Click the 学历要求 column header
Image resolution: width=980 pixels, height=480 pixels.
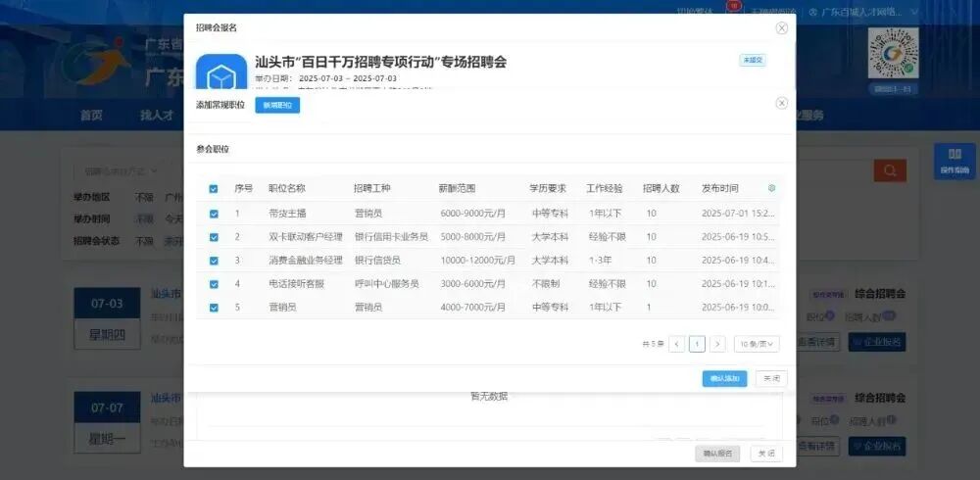[x=548, y=188]
